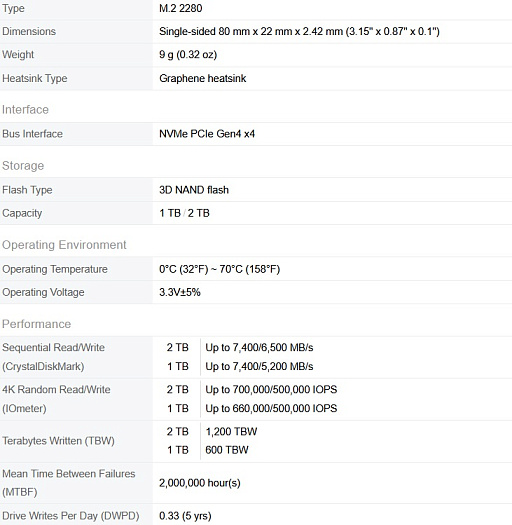Click the 'Drive Writes Per Day (DWPD)' label
The image size is (512, 525).
(x=71, y=516)
